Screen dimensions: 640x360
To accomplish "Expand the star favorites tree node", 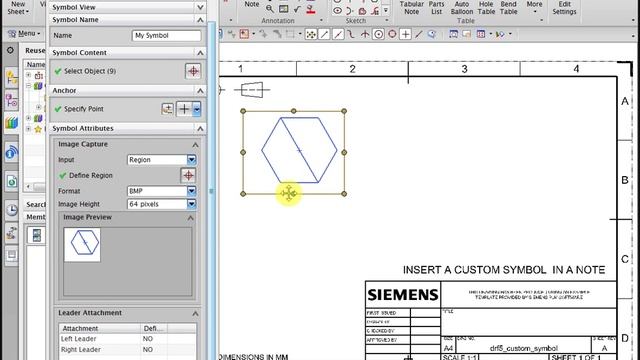I will [x=29, y=129].
